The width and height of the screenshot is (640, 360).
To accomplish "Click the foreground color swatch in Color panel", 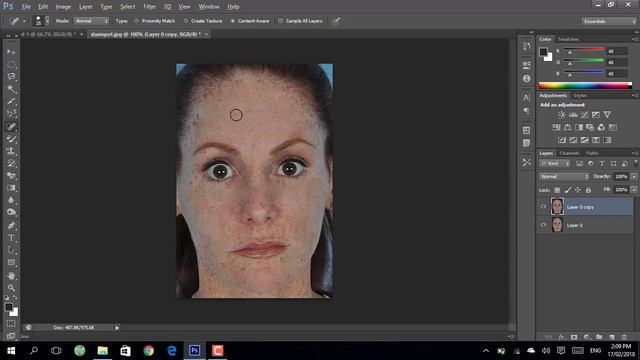I will tap(543, 52).
